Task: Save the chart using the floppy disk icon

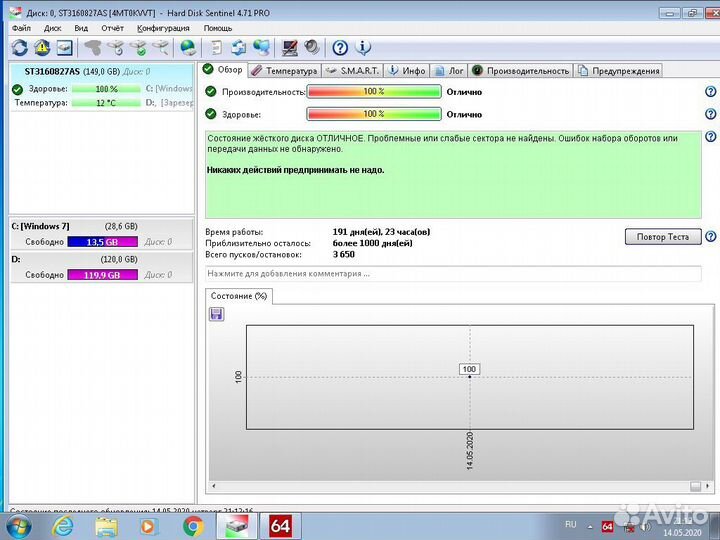Action: (x=216, y=314)
